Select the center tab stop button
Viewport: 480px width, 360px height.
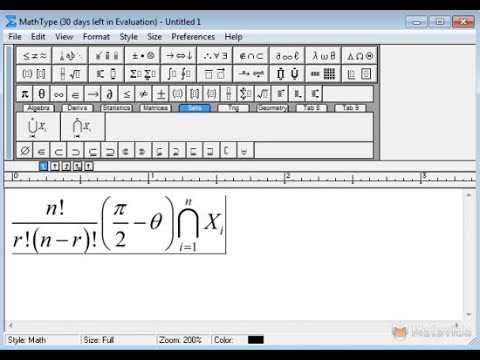pyautogui.click(x=55, y=166)
